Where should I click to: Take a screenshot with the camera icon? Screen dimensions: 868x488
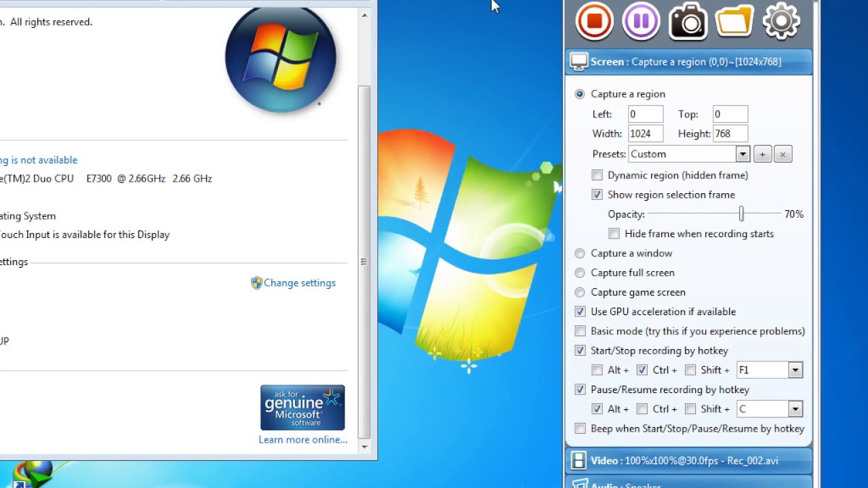688,21
